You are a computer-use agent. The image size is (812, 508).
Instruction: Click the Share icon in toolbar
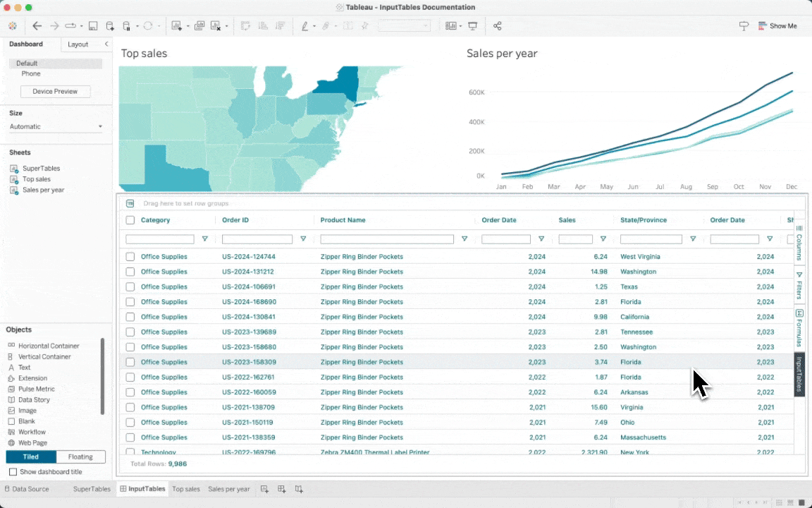(497, 26)
